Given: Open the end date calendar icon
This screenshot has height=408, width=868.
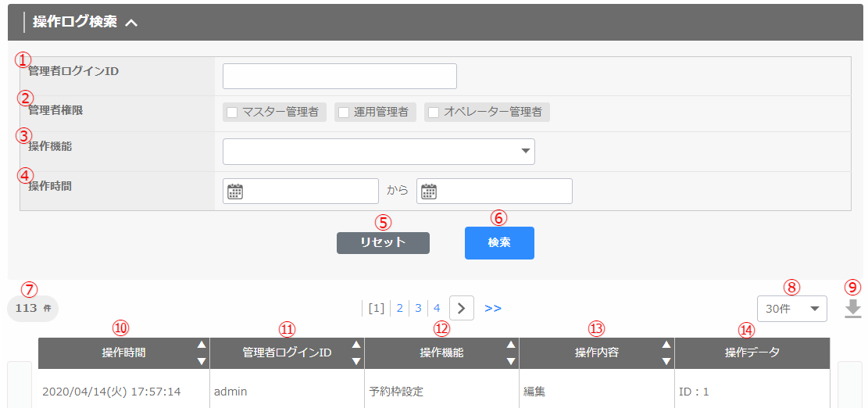Looking at the screenshot, I should [428, 191].
